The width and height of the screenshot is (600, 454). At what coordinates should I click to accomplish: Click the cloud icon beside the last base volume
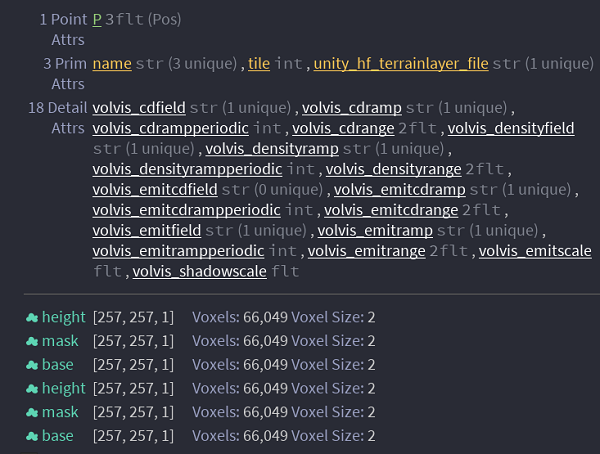point(32,437)
